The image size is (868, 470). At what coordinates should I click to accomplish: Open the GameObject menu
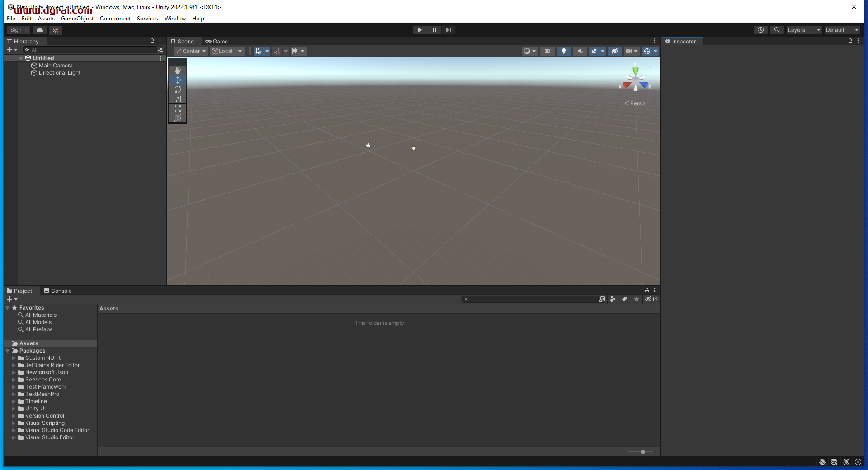coord(77,19)
